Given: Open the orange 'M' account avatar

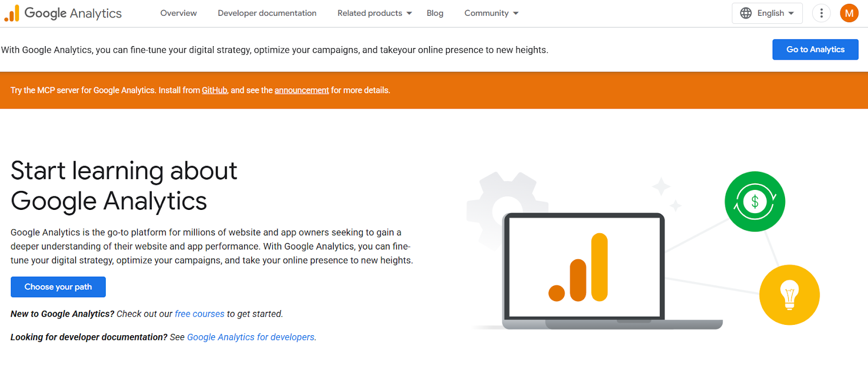Looking at the screenshot, I should [x=849, y=13].
